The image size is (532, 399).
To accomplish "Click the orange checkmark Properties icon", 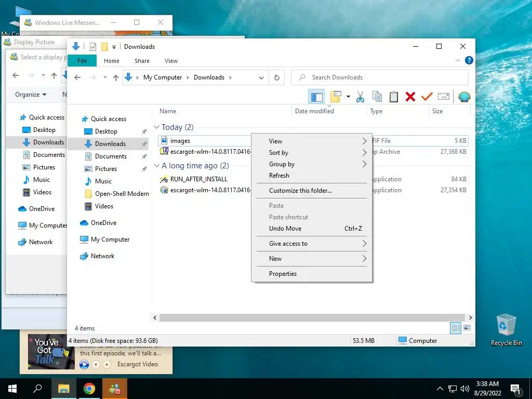I will 427,97.
